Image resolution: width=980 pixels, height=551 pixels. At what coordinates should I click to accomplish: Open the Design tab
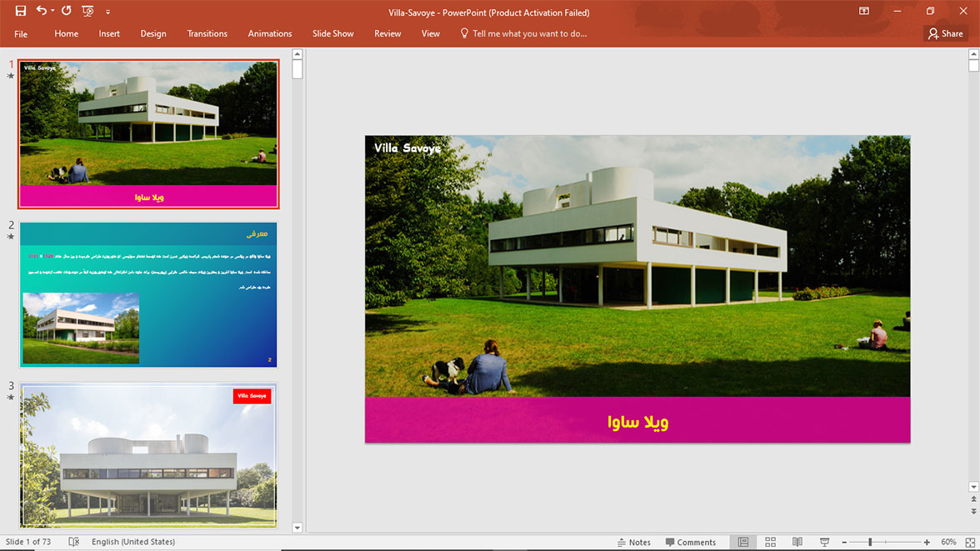(153, 34)
